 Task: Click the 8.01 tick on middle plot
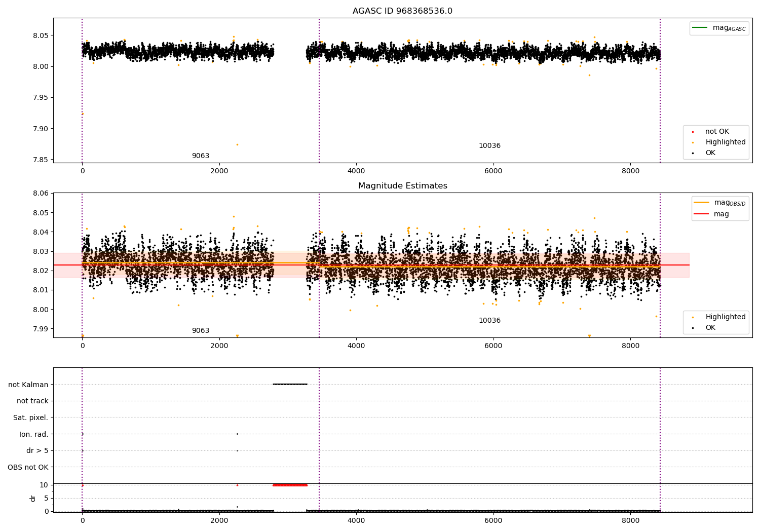[41, 290]
